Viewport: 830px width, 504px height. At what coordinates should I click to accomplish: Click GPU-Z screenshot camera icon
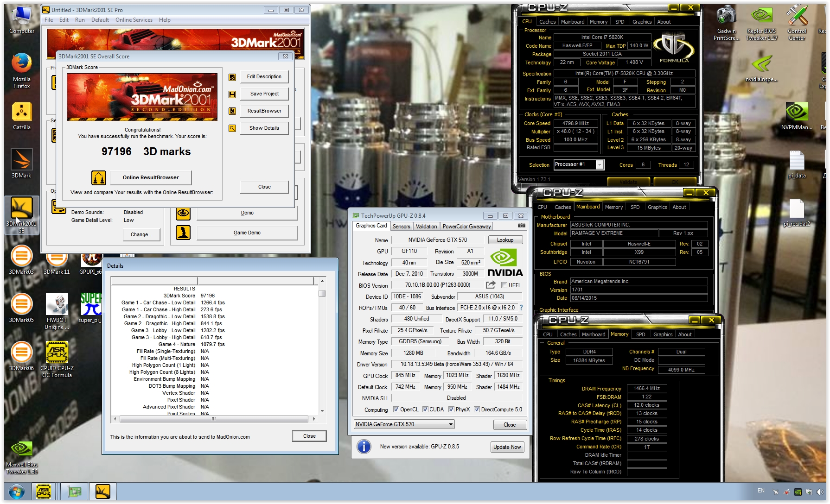[x=522, y=226]
